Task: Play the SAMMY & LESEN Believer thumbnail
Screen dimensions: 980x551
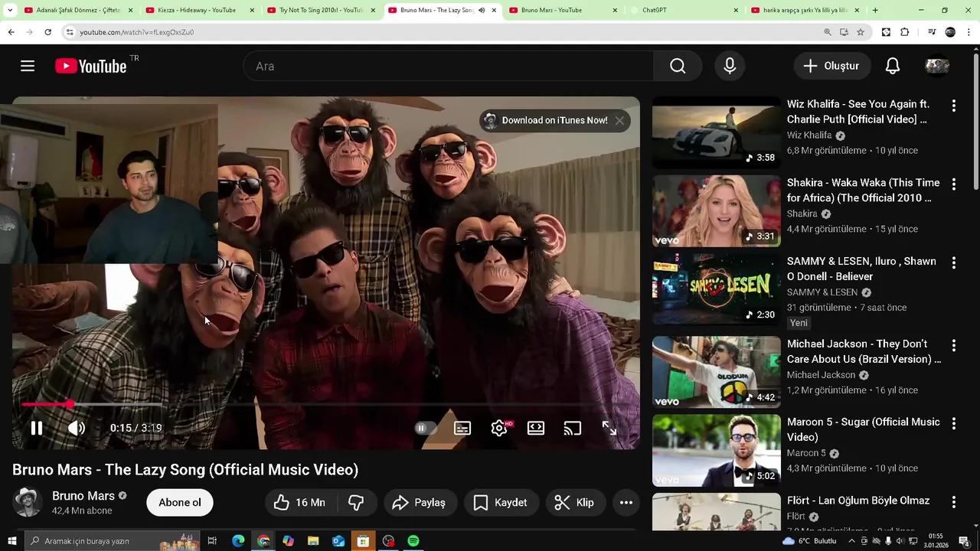Action: pos(717,289)
